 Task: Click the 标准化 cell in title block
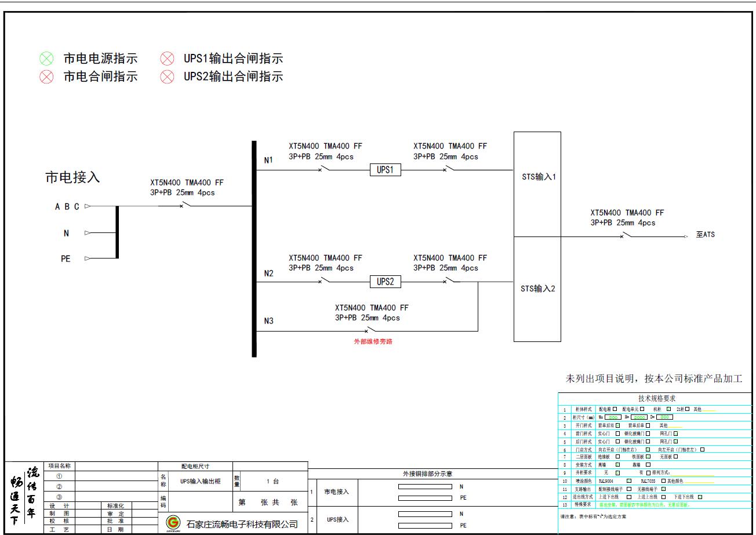tap(115, 506)
